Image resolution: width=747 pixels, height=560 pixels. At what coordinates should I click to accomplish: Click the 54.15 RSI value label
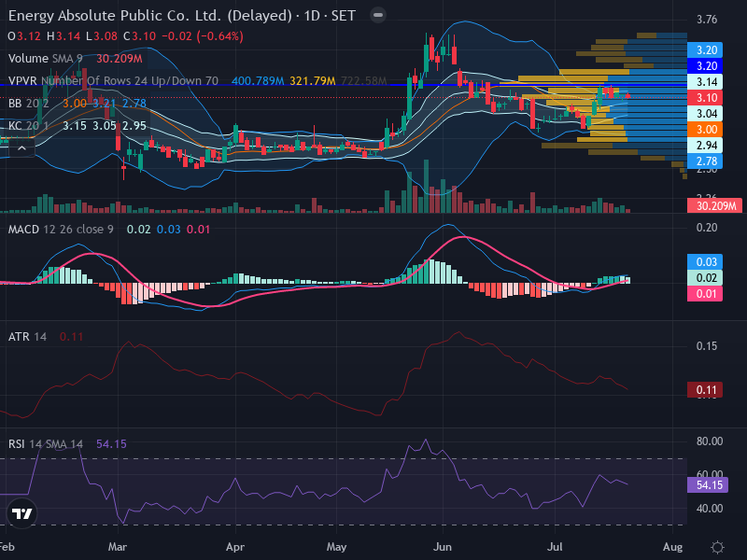708,484
